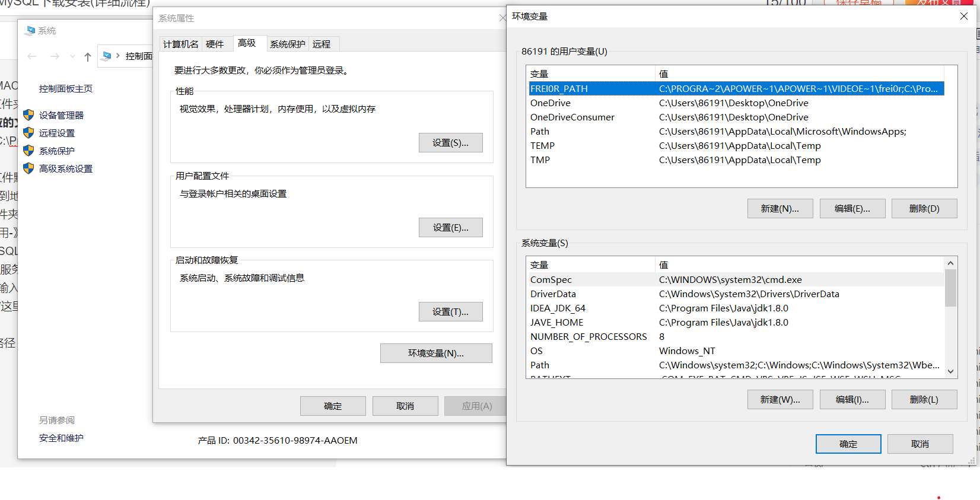The image size is (980, 500).
Task: Click 编辑(I)... for system variables
Action: 852,400
